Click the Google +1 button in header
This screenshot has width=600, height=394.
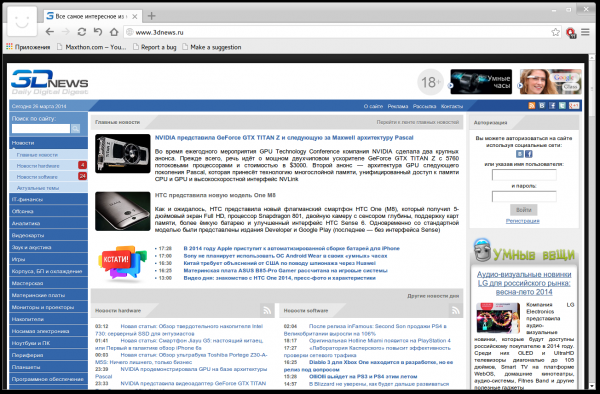coord(574,106)
